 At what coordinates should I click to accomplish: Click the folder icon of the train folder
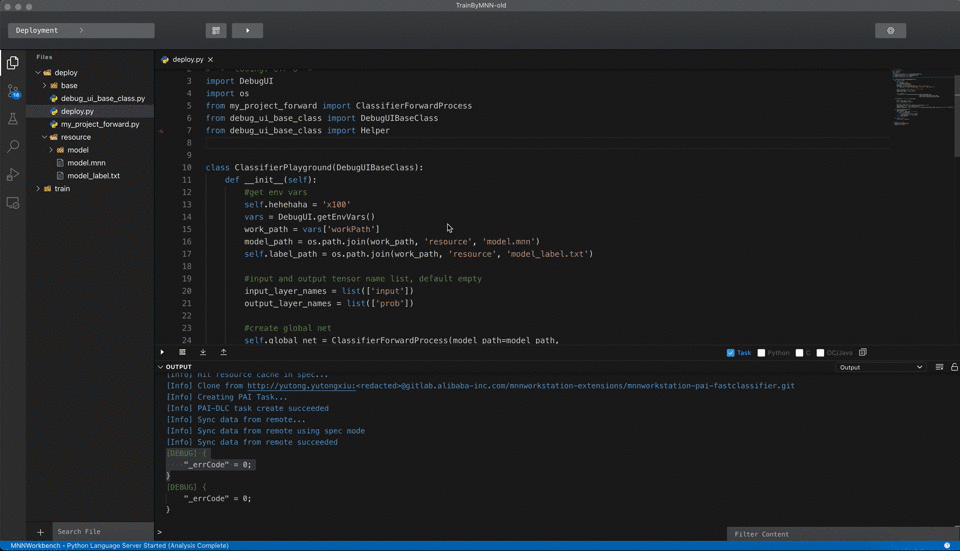[47, 189]
